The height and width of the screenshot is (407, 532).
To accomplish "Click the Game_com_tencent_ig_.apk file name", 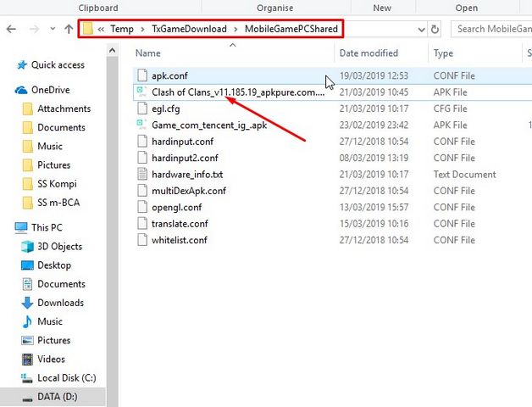I will [x=209, y=125].
